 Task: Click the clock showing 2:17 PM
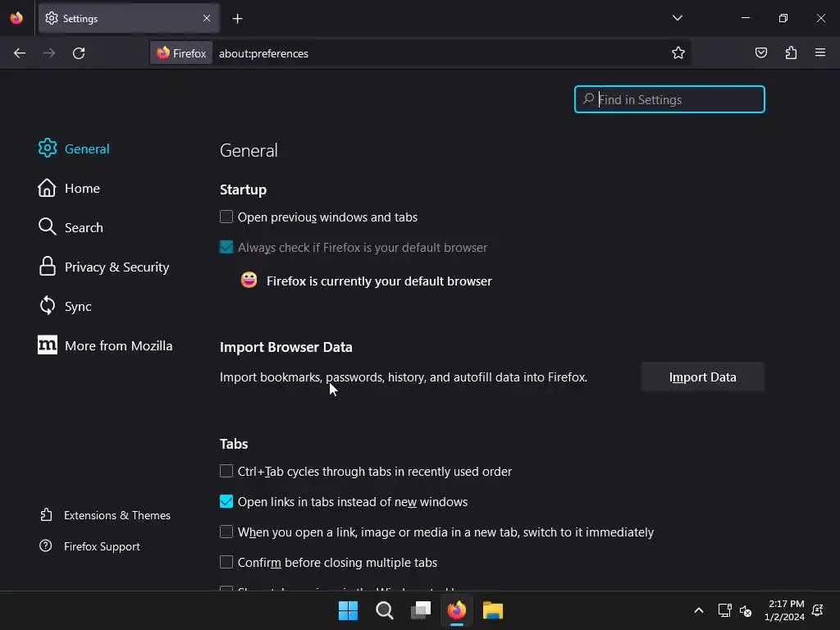click(x=786, y=604)
